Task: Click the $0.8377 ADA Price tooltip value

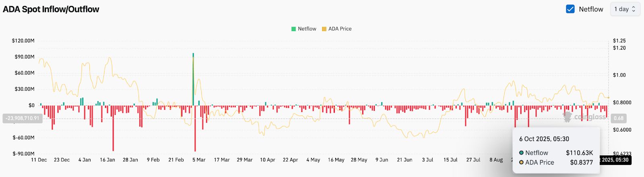Action: pyautogui.click(x=581, y=162)
